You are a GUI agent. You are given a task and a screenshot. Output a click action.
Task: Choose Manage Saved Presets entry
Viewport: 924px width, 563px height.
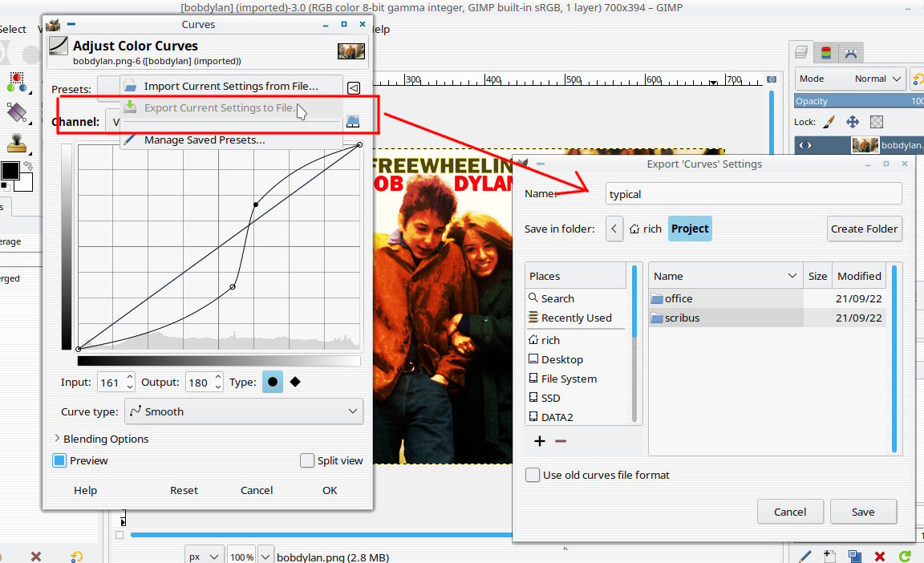(x=231, y=140)
